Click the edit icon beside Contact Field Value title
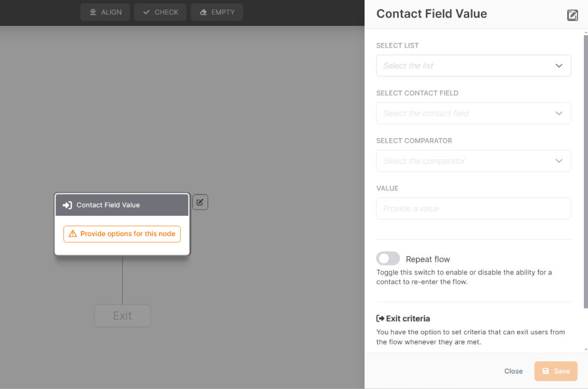The width and height of the screenshot is (588, 389). (572, 15)
